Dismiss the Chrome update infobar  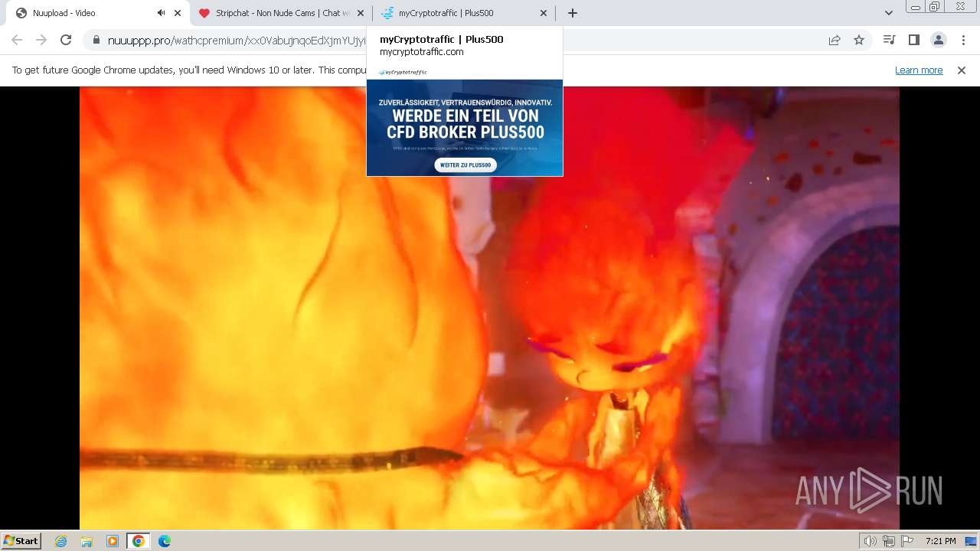[962, 70]
